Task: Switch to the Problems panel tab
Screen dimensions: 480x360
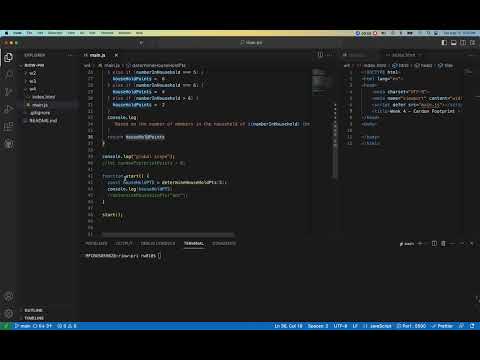Action: [x=96, y=243]
